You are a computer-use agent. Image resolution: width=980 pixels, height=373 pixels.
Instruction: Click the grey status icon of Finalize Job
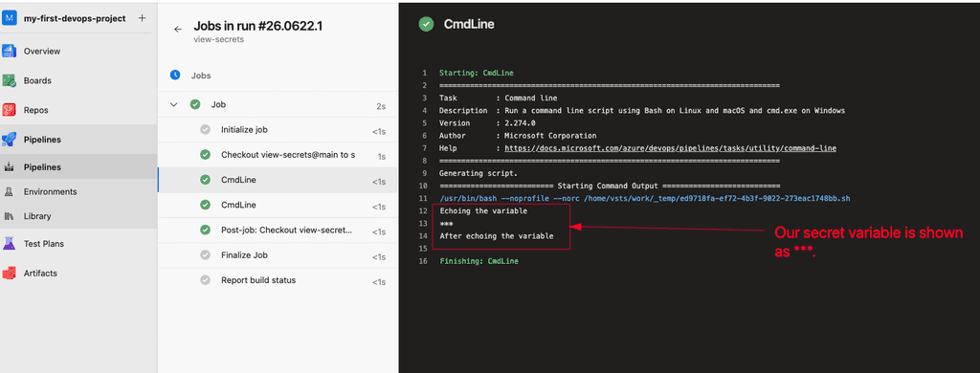[205, 255]
